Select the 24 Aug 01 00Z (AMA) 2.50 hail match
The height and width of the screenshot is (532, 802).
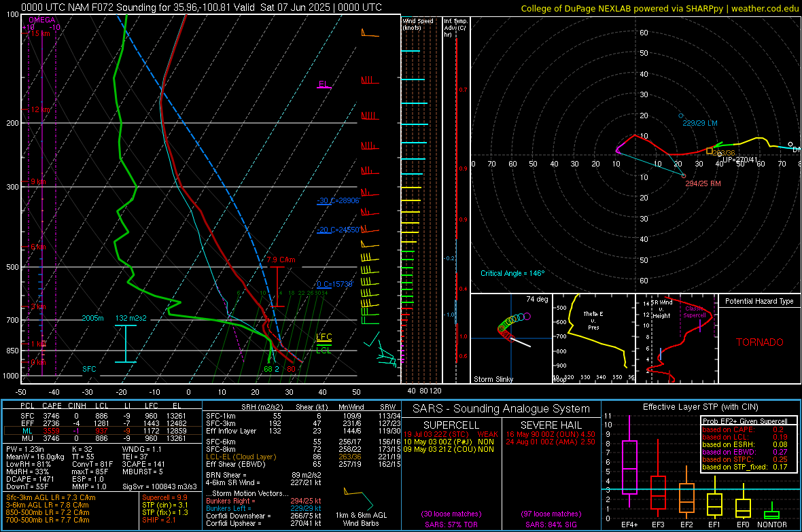click(x=551, y=442)
